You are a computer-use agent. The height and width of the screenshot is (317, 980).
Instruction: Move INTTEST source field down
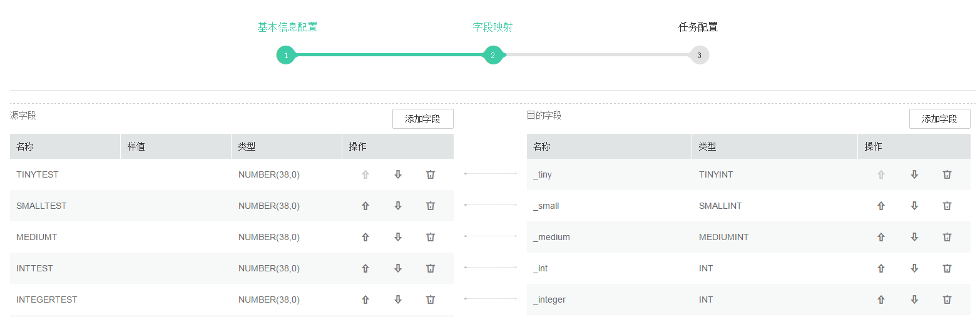(398, 268)
